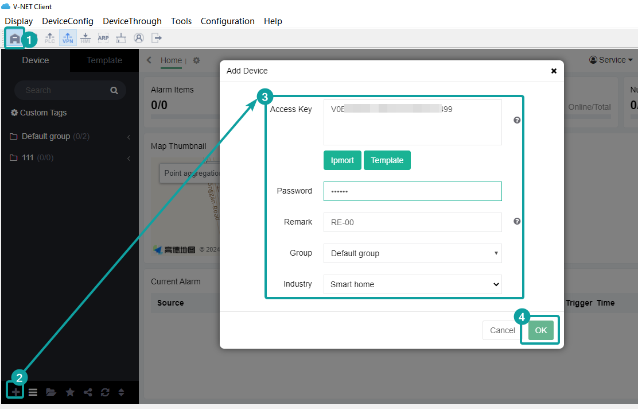Click the ARP toolbar icon
The image size is (638, 409).
click(x=103, y=39)
